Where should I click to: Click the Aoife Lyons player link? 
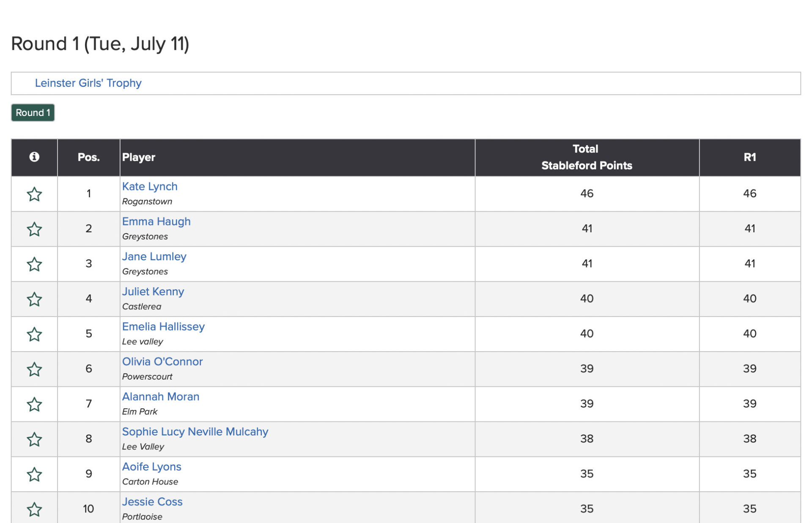[x=151, y=467]
